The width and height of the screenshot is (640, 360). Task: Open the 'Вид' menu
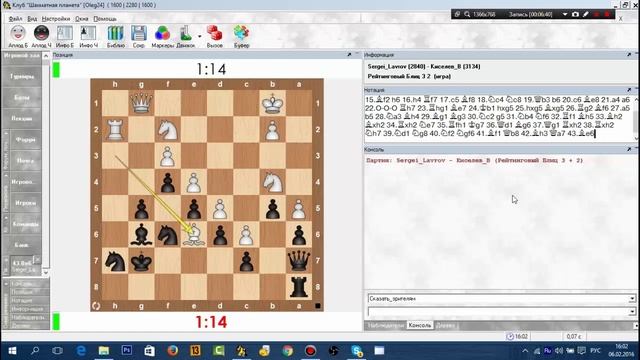[32, 19]
